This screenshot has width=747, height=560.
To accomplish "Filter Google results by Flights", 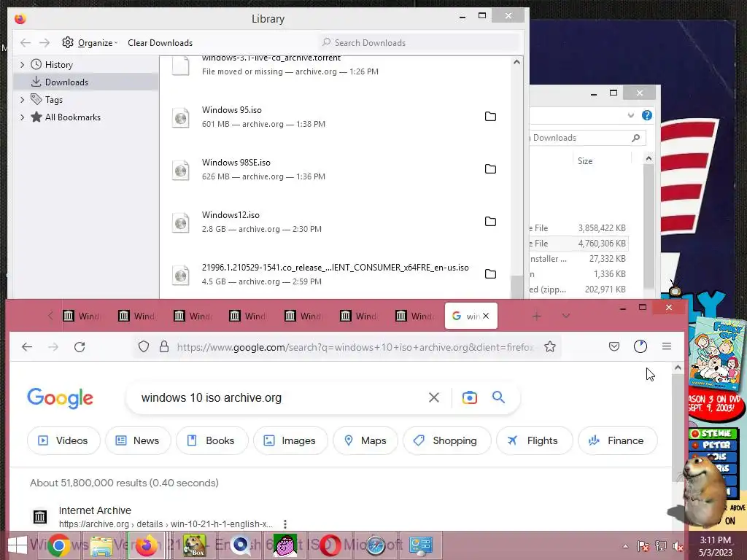I will [534, 440].
